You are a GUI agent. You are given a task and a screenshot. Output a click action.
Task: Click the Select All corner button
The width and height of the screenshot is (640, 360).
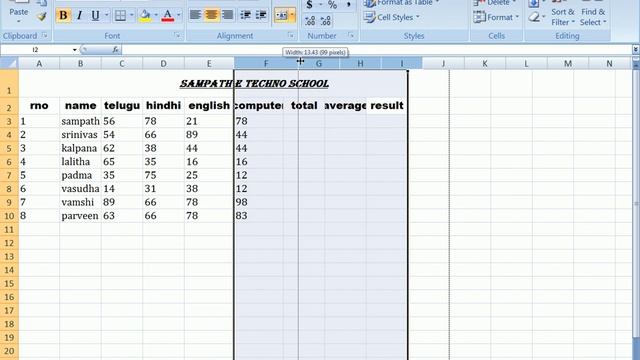click(9, 63)
